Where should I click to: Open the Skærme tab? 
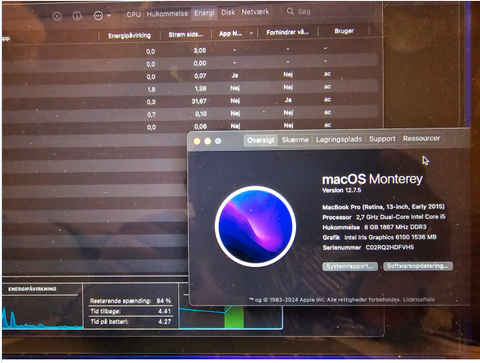(x=295, y=140)
